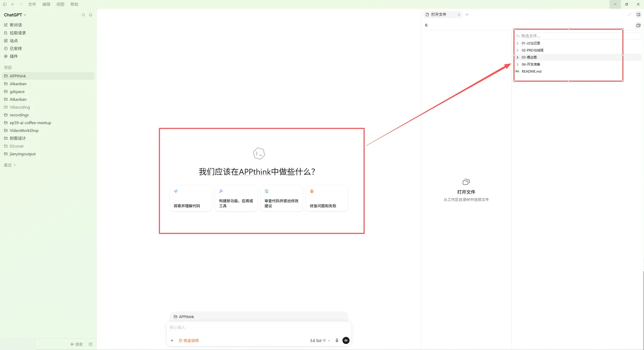Select the APPthink project
This screenshot has height=350, width=644.
pos(48,76)
